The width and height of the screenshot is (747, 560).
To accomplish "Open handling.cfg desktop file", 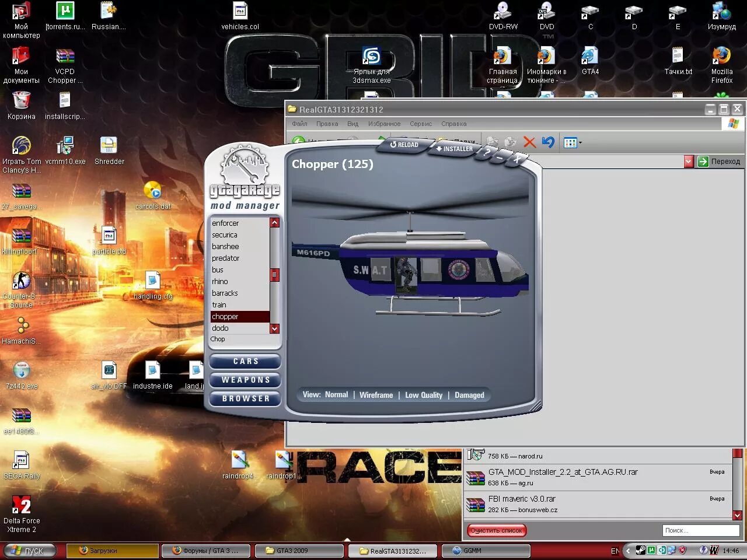I will 153,286.
